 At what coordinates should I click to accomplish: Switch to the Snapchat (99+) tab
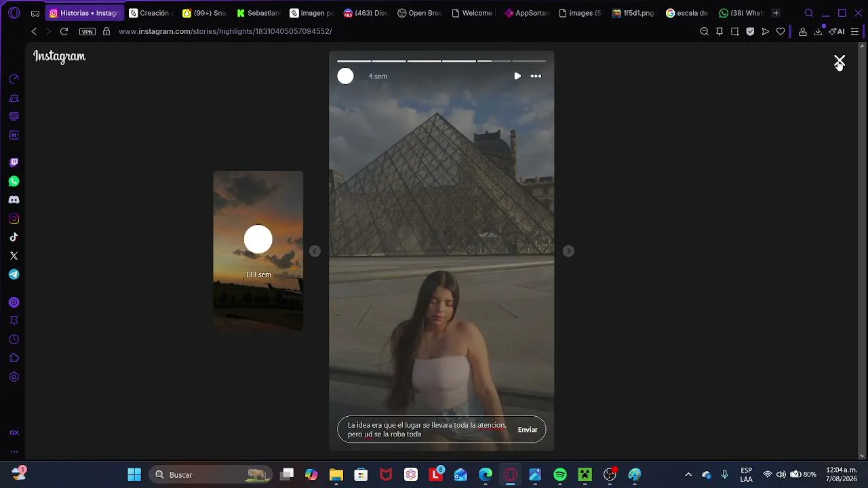tap(205, 13)
